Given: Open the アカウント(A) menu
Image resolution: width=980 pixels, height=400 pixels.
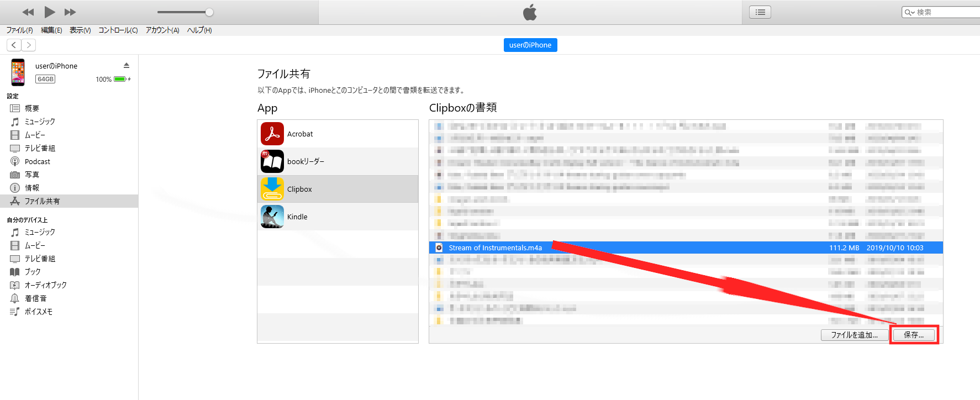Looking at the screenshot, I should click(162, 30).
